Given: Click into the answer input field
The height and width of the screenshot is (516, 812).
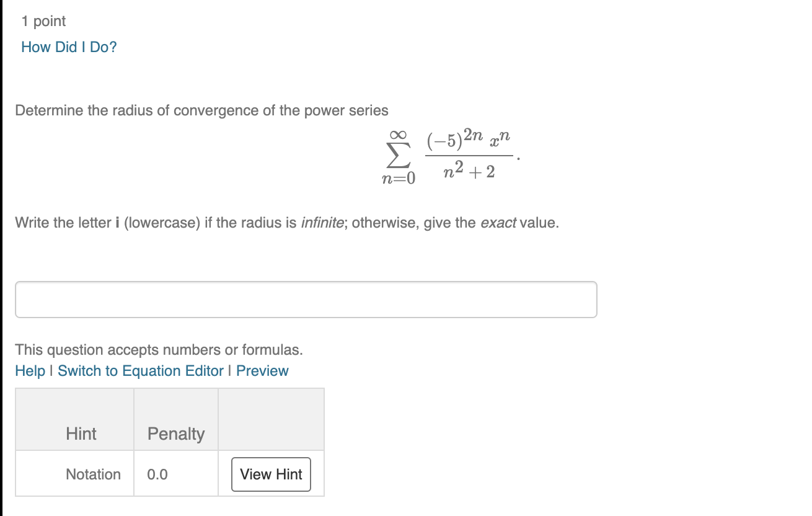Looking at the screenshot, I should point(306,300).
